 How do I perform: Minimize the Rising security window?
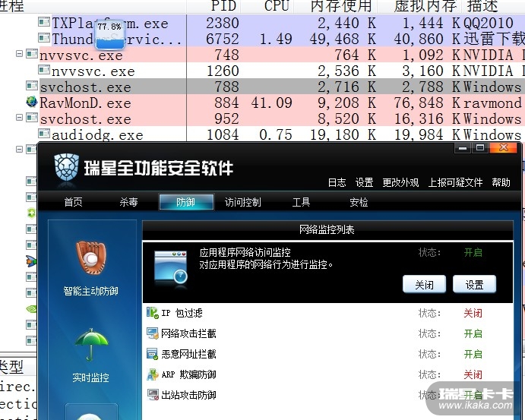463,148
